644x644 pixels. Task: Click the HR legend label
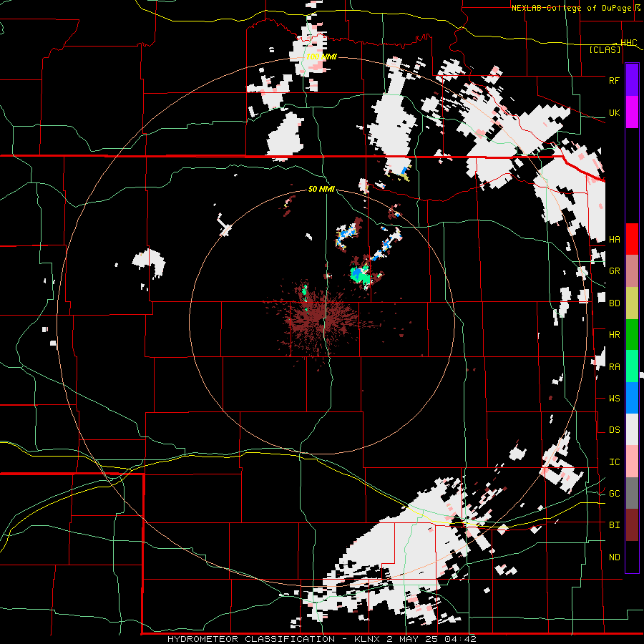coord(614,335)
